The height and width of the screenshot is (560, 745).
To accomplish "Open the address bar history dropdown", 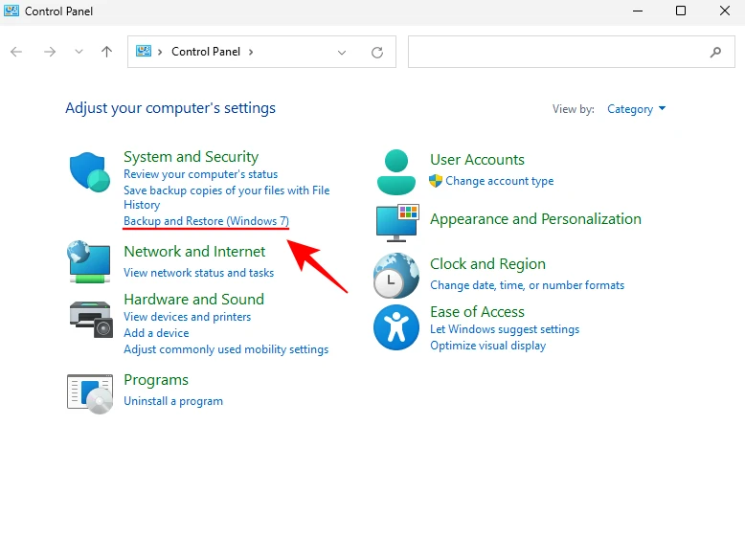I will [x=342, y=53].
